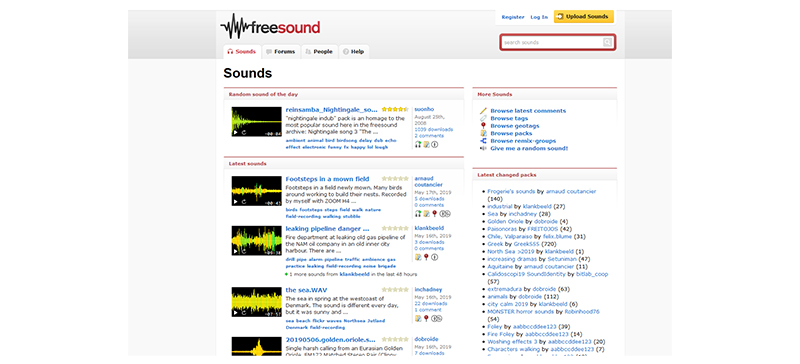The width and height of the screenshot is (800, 364).
Task: Click the license icon under suonho's nightingale sound
Action: coord(435,144)
